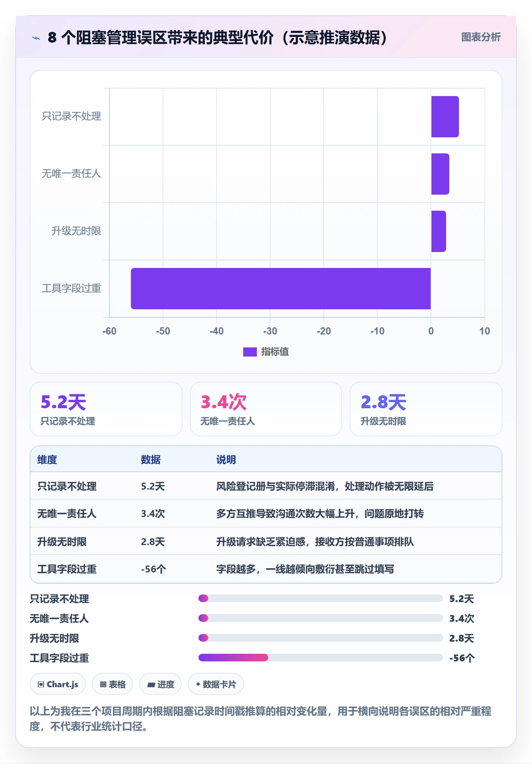This screenshot has width=532, height=764.
Task: Click the 无唯一责任人 bar in chart
Action: tap(440, 174)
